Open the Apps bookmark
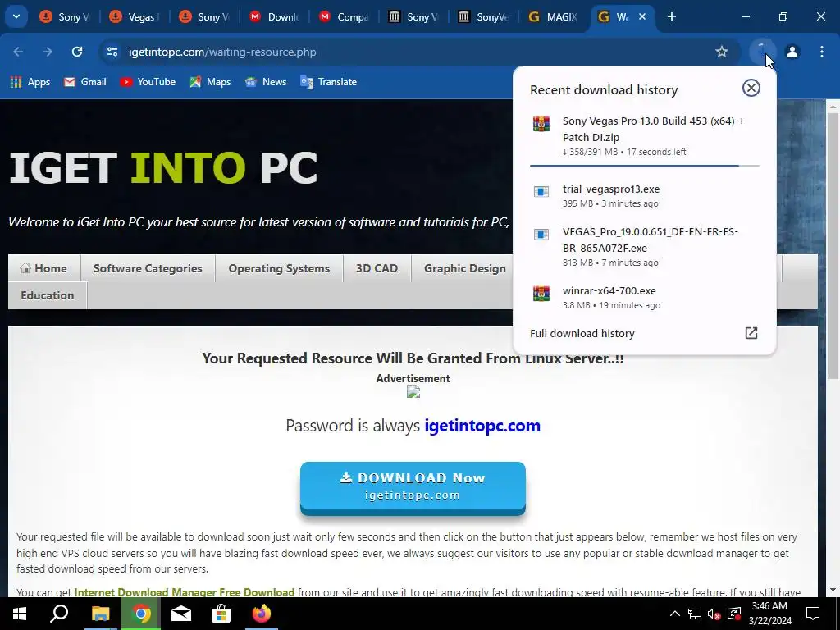This screenshot has width=840, height=630. (x=30, y=82)
